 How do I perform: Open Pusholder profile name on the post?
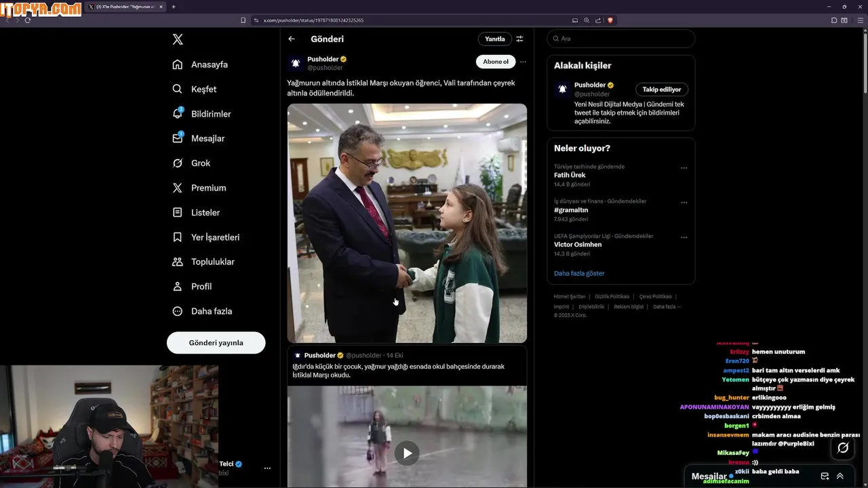click(x=323, y=59)
